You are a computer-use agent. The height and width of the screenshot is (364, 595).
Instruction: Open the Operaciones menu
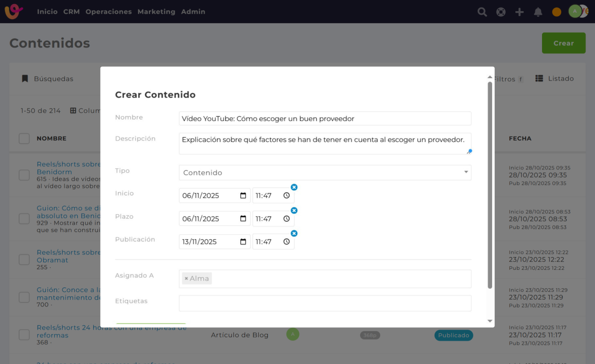point(108,12)
